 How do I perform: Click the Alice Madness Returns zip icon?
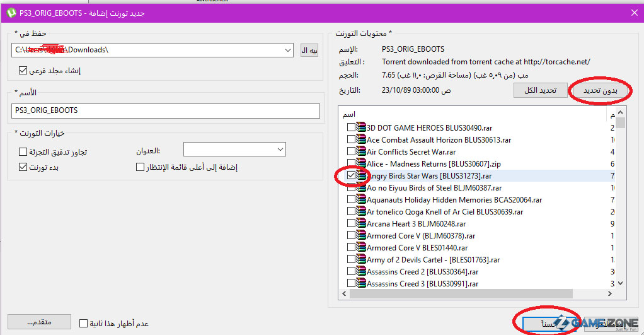pos(361,163)
